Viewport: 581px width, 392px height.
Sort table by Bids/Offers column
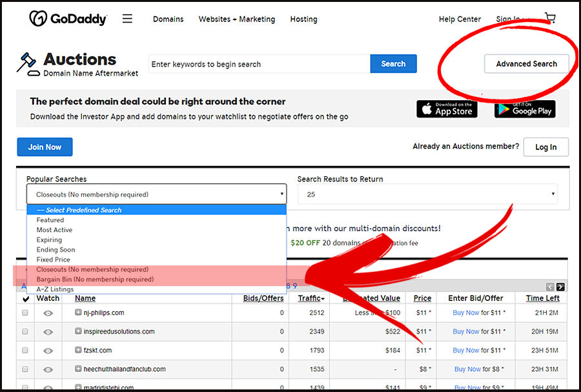click(x=263, y=298)
